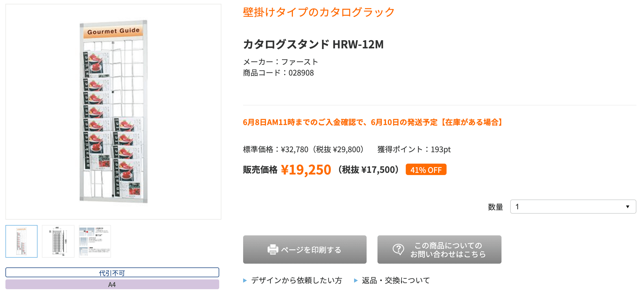Select the dimensions diagram thumbnail
This screenshot has height=293, width=644.
tap(58, 241)
